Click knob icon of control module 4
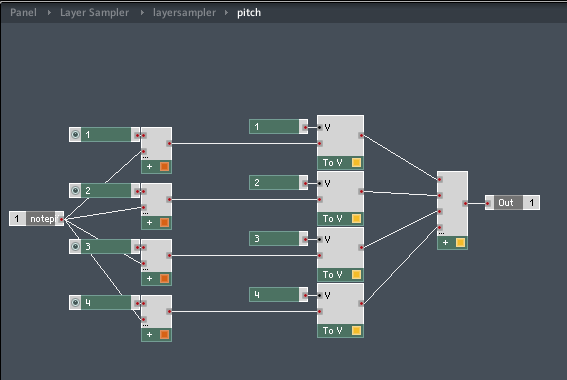 pyautogui.click(x=75, y=303)
